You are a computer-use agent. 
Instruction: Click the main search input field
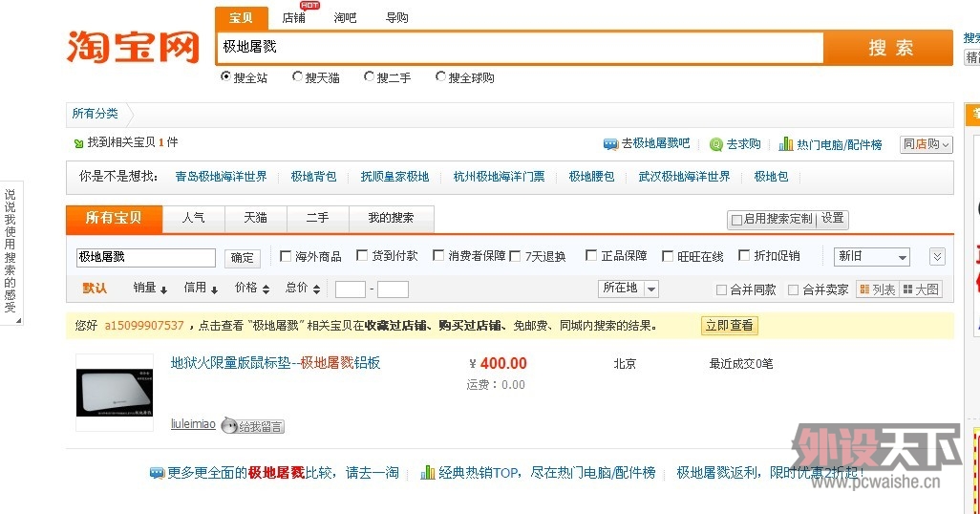(x=520, y=48)
